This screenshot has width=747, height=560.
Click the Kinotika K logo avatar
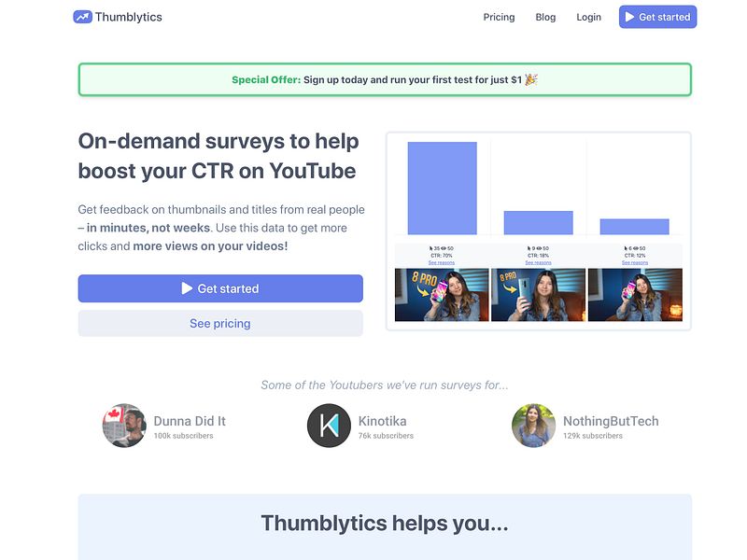click(x=330, y=426)
